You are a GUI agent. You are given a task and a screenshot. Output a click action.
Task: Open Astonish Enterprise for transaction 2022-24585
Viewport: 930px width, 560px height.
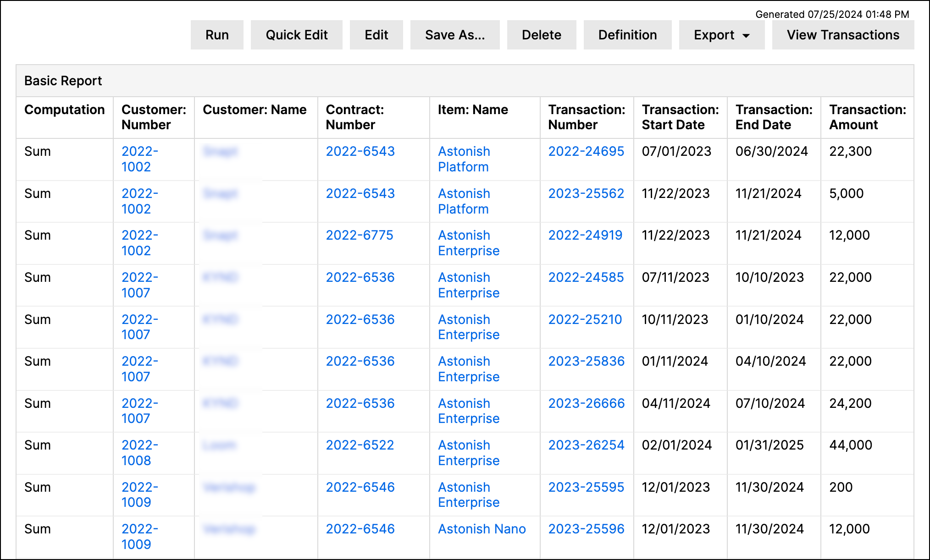point(469,285)
